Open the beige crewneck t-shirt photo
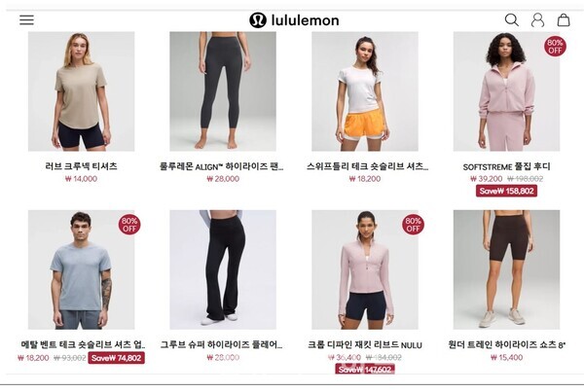The width and height of the screenshot is (584, 392). tap(81, 91)
